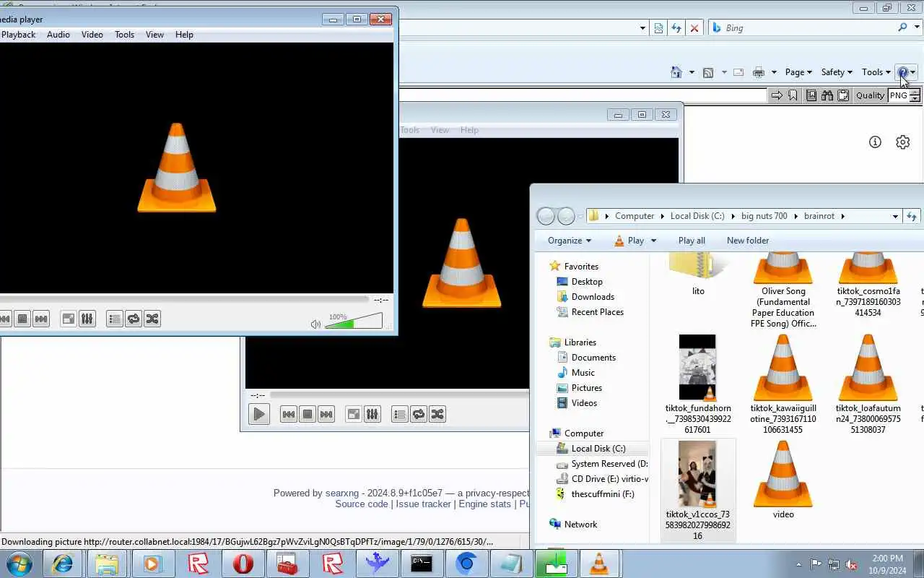Toggle fullscreen in front VLC window
Screen dimensions: 924x578
68,319
